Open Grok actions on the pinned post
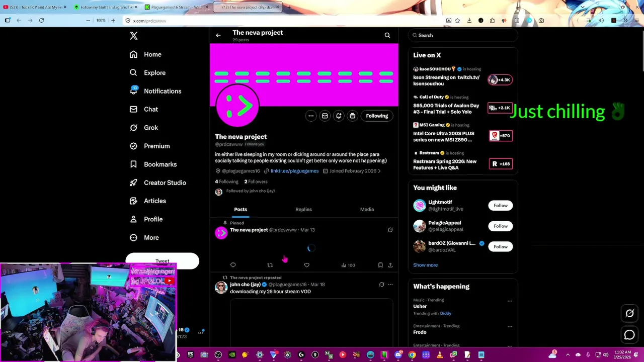The width and height of the screenshot is (644, 362). 390,230
